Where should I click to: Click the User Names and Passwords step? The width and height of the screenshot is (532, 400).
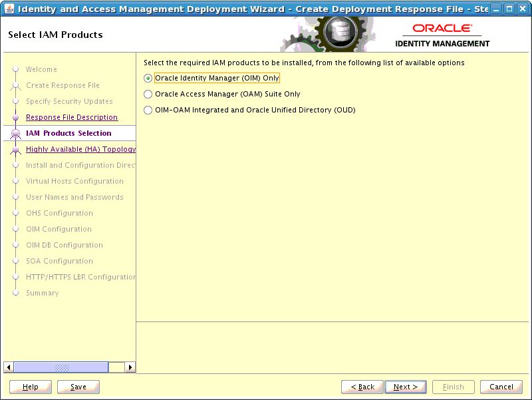coord(74,197)
